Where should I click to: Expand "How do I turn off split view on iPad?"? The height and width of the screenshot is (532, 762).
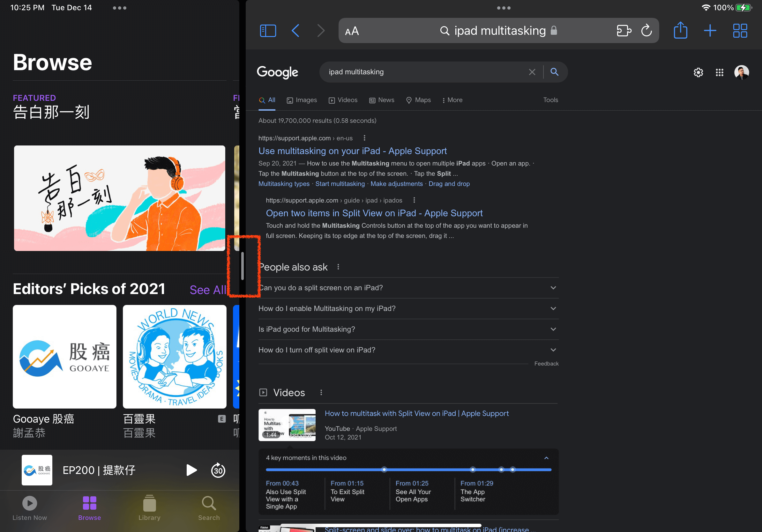408,350
